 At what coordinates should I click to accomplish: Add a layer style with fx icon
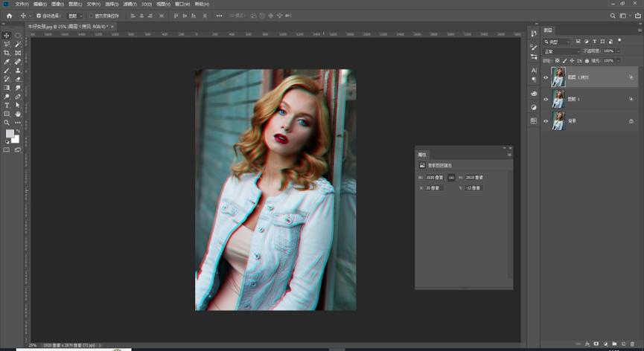[587, 344]
